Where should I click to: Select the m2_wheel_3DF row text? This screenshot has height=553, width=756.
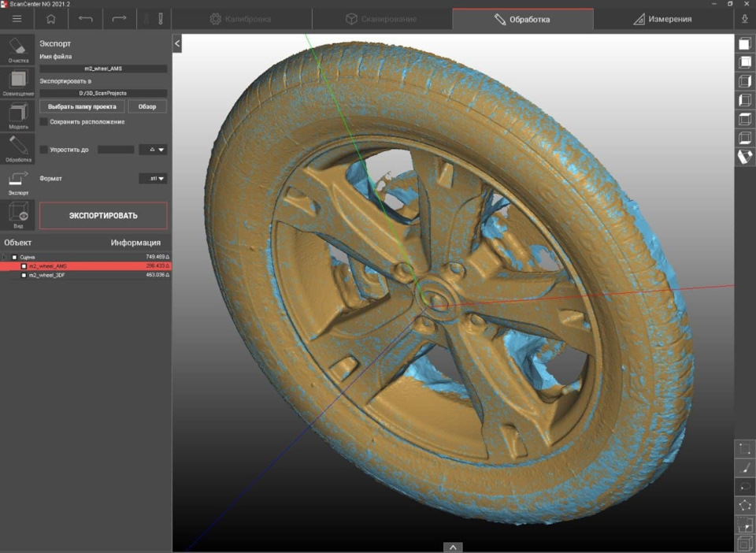46,275
